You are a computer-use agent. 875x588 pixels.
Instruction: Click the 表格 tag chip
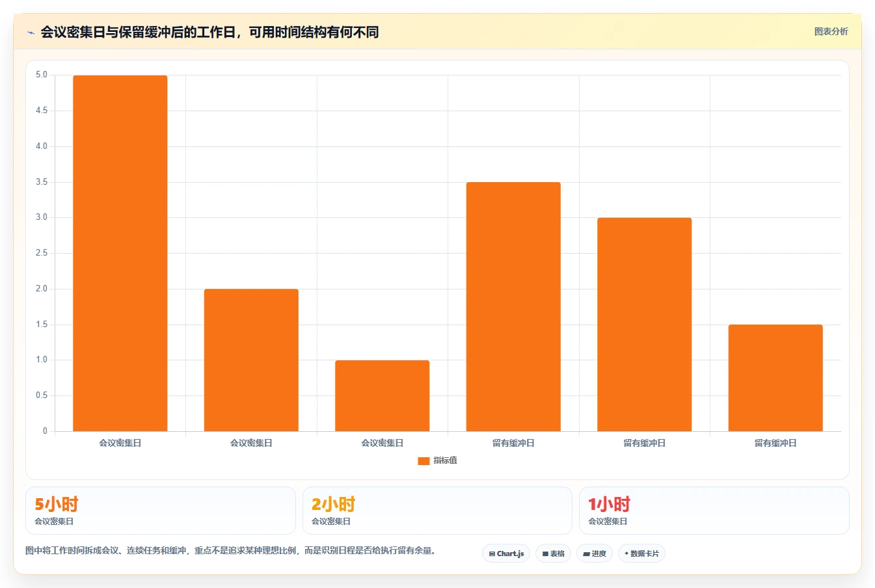coord(554,554)
